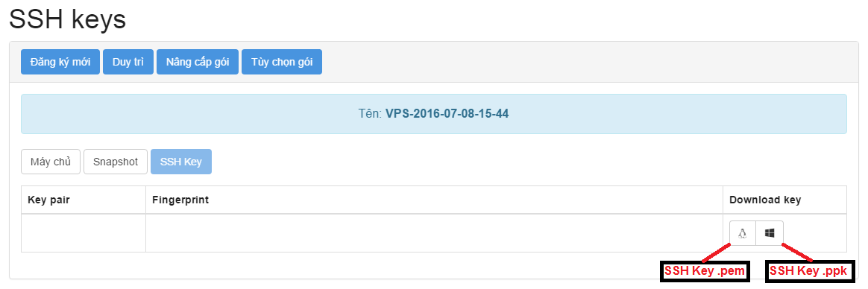Click the empty Key pair table cell
This screenshot has width=868, height=289.
pyautogui.click(x=84, y=233)
